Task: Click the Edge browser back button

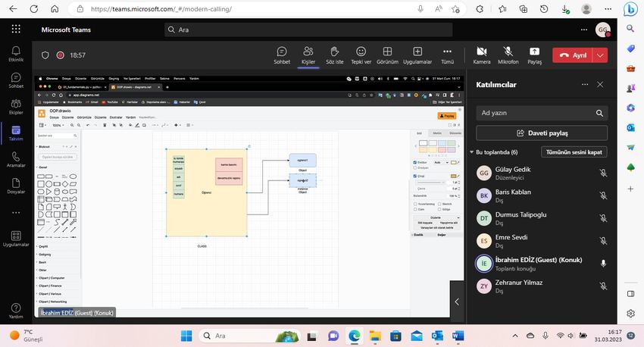Action: [13, 8]
